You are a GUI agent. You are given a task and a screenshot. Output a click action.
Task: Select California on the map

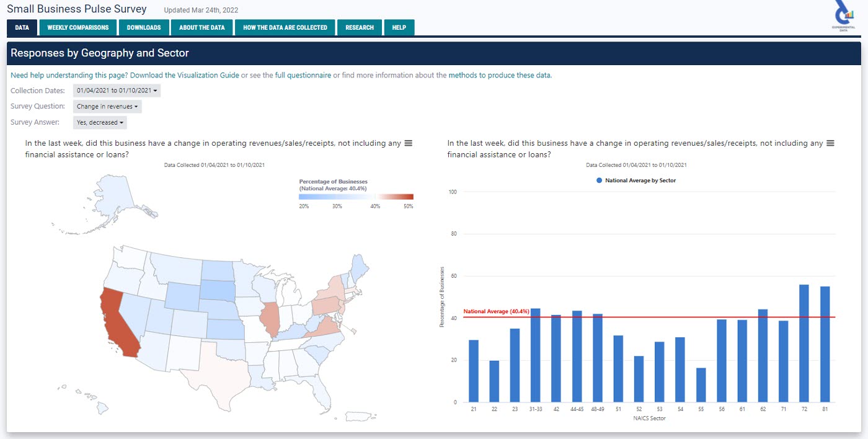coord(118,322)
